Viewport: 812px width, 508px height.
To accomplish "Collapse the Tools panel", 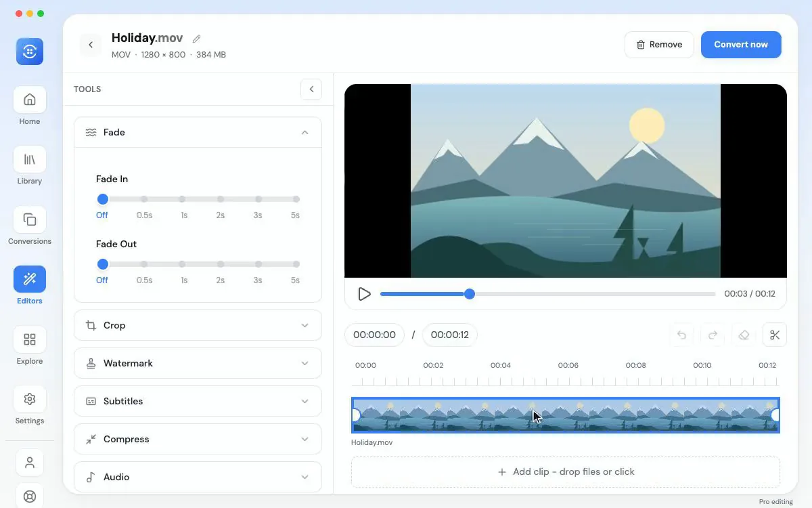I will pos(311,89).
